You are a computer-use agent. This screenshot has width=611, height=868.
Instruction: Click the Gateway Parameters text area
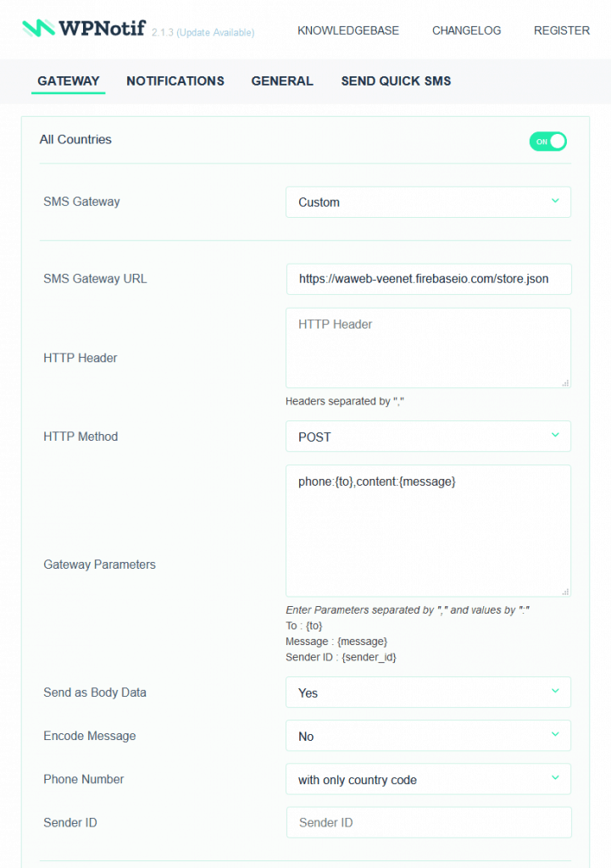coord(428,530)
